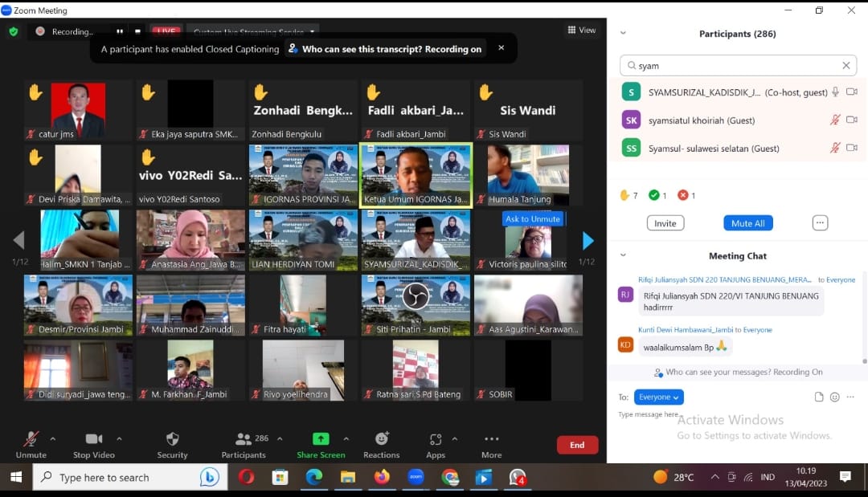
Task: Open the Everyone chat recipient dropdown
Action: 659,397
